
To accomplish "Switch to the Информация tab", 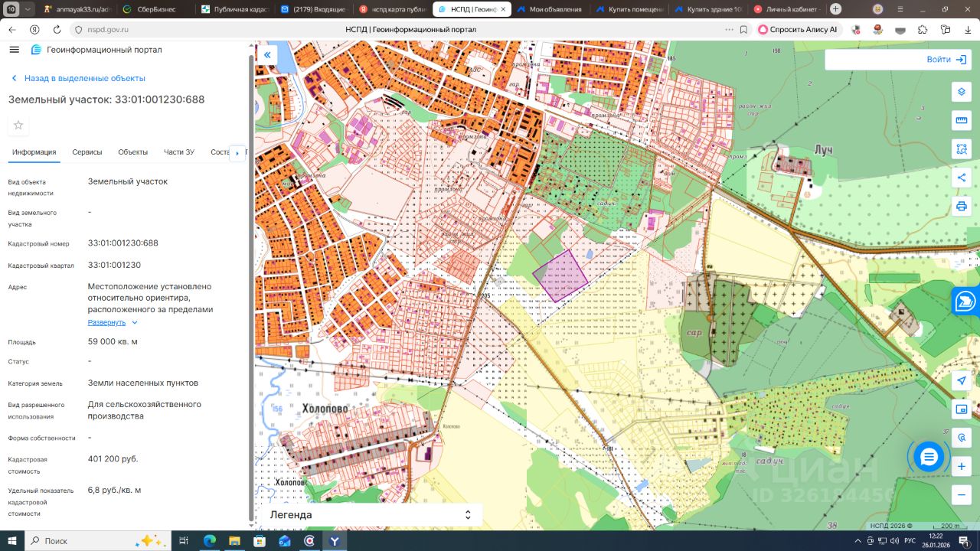I will [34, 152].
